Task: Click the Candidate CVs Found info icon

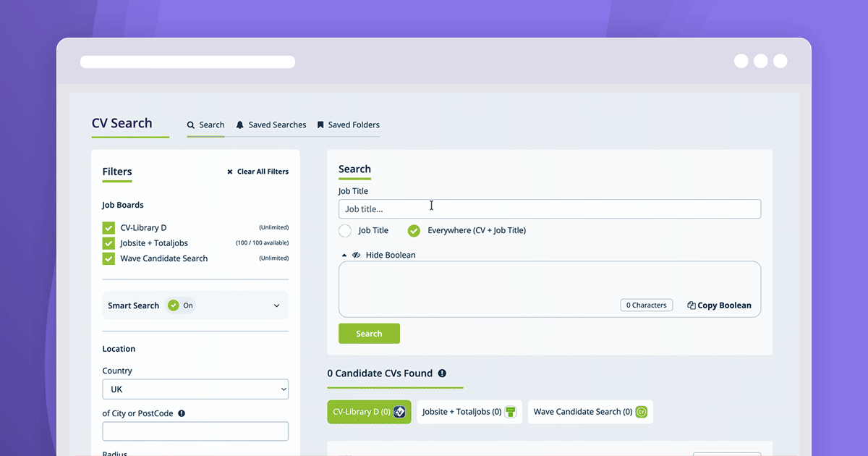Action: tap(442, 373)
